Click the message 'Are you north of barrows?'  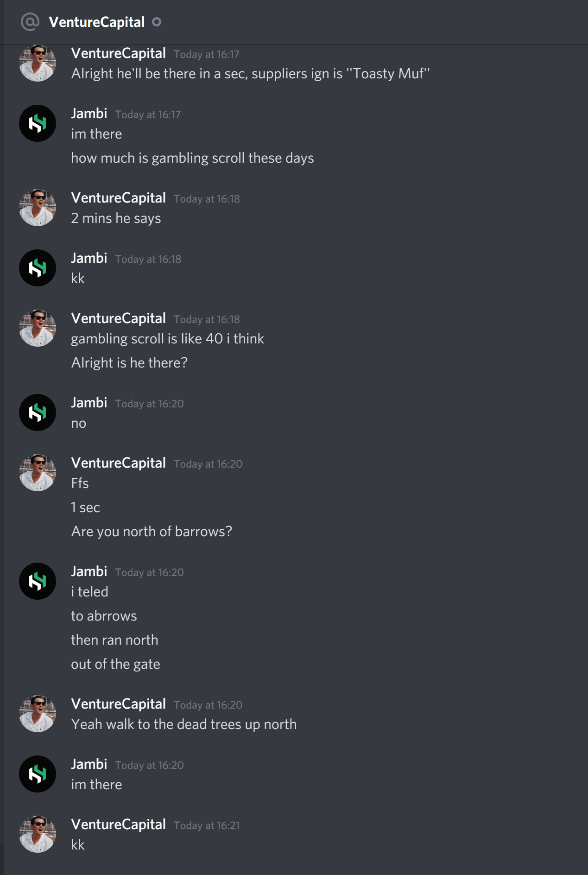tap(152, 532)
